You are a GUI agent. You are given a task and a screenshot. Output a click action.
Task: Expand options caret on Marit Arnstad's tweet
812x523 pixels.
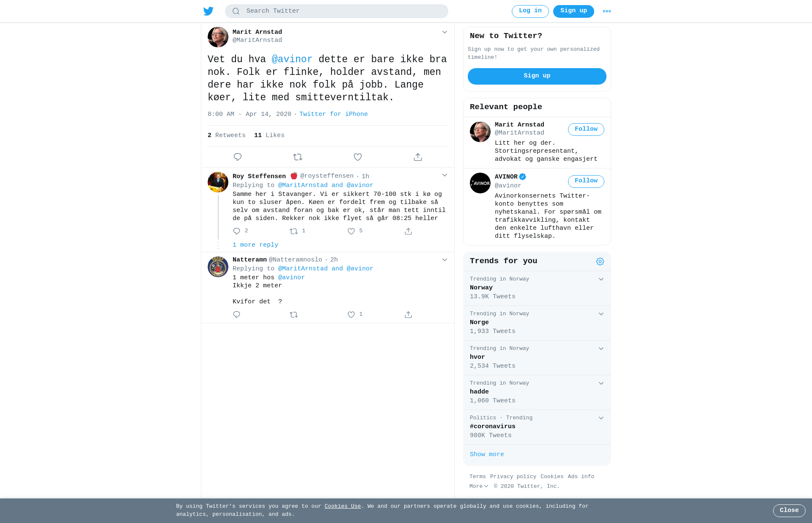444,32
